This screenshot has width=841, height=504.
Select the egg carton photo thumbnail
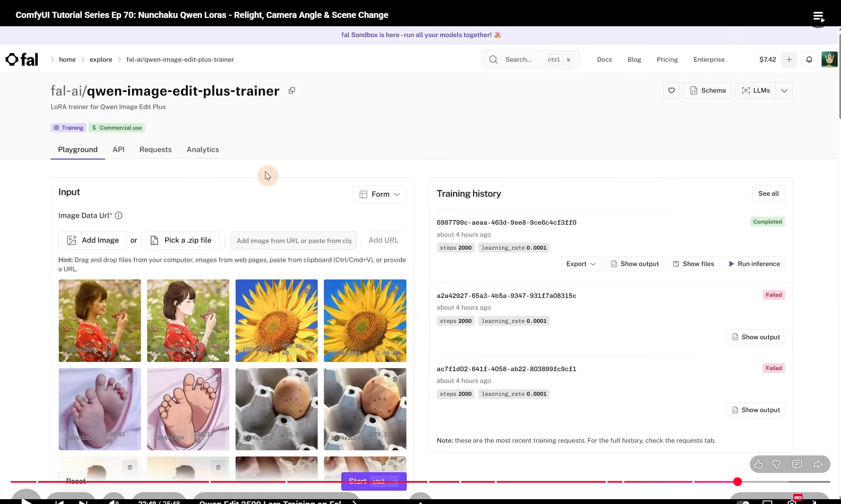point(276,409)
